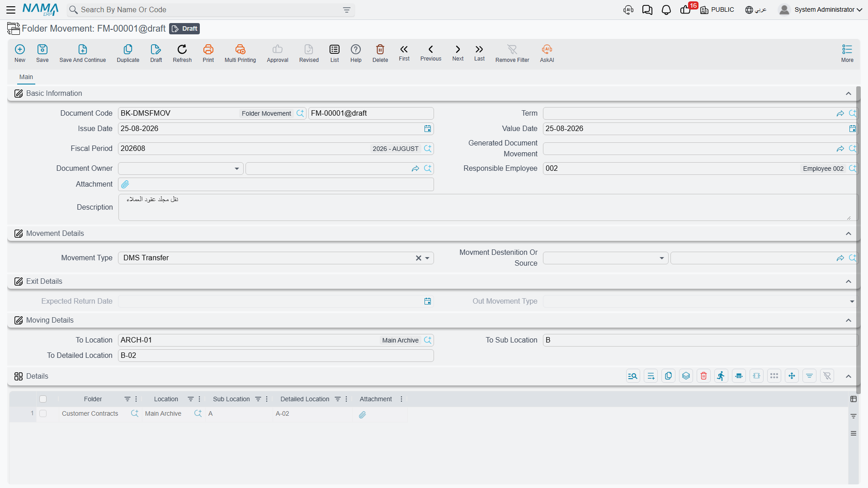Collapse the Movement Details section
This screenshot has width=868, height=488.
click(x=849, y=234)
